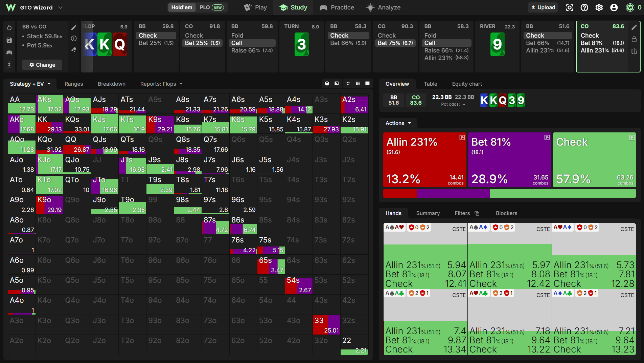This screenshot has width=644, height=363.
Task: Select the Hold'em game type toggle
Action: click(182, 7)
